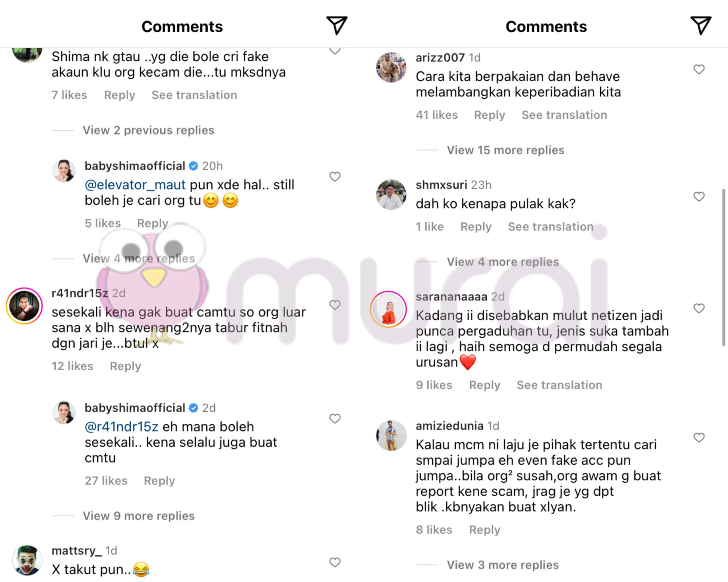Image resolution: width=728 pixels, height=582 pixels.
Task: Open sarananaaaa's profile picture
Action: [x=388, y=309]
